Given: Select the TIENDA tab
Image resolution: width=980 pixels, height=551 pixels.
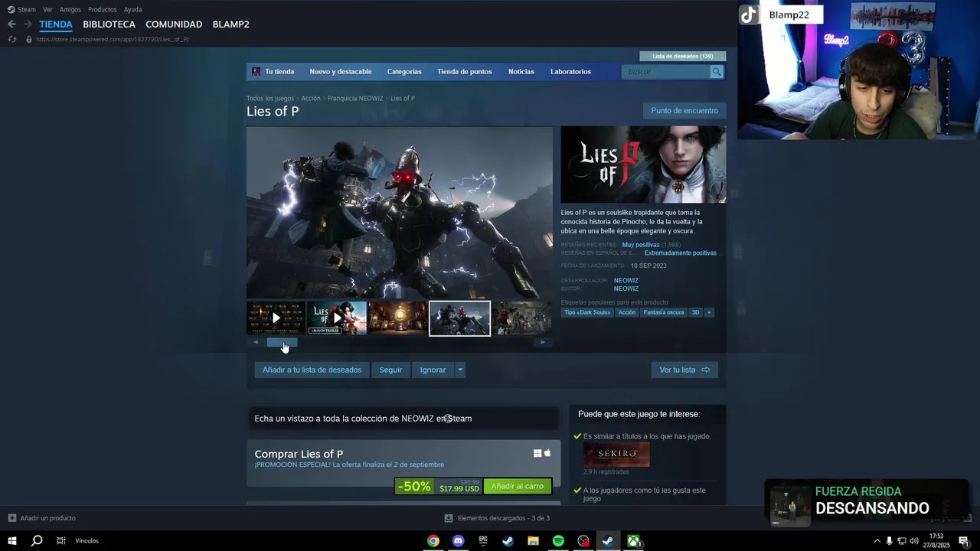Looking at the screenshot, I should point(56,24).
